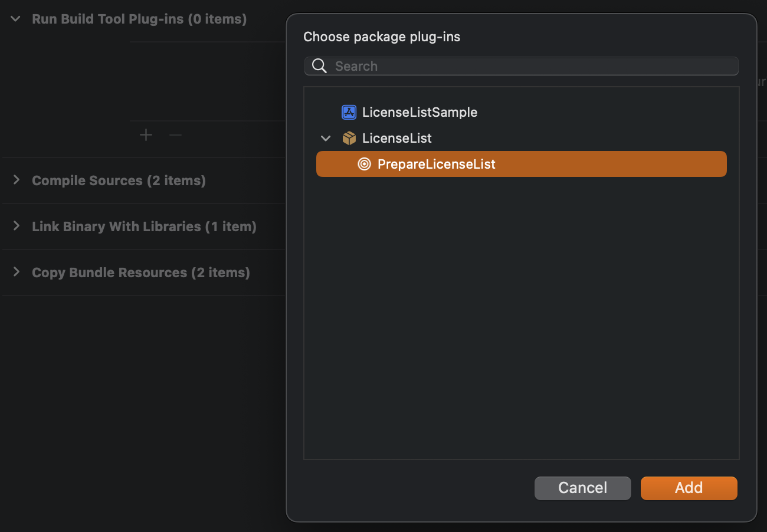Expand the Copy Bundle Resources phase
This screenshot has height=532, width=767.
[x=17, y=272]
